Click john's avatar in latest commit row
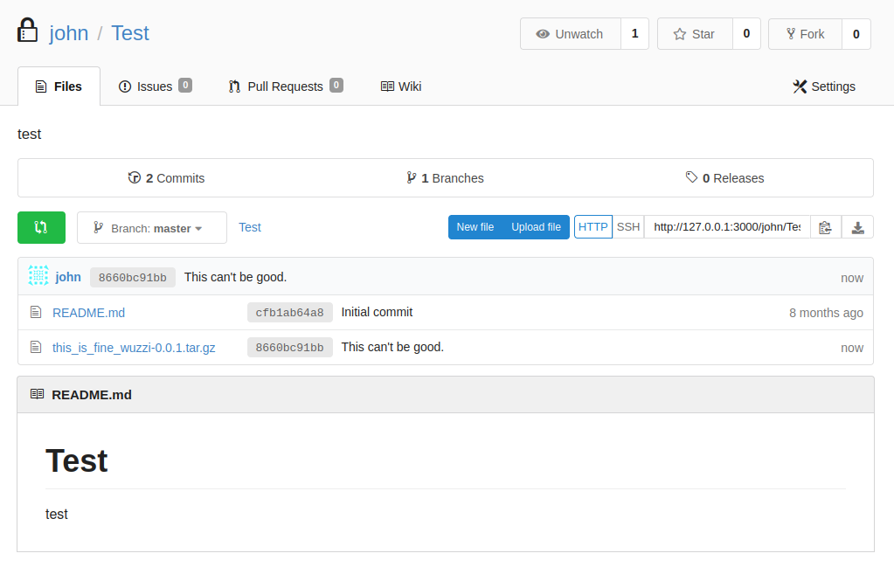The image size is (894, 588). pyautogui.click(x=38, y=277)
